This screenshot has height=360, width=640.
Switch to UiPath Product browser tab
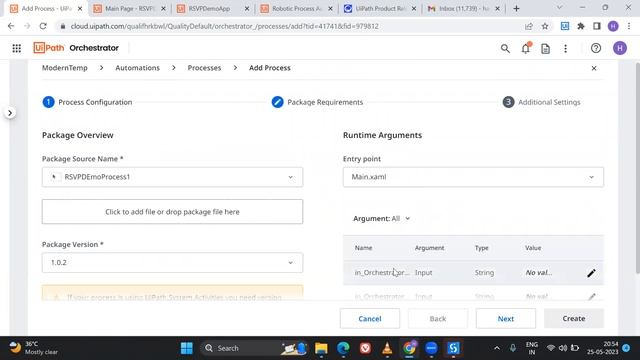(380, 8)
